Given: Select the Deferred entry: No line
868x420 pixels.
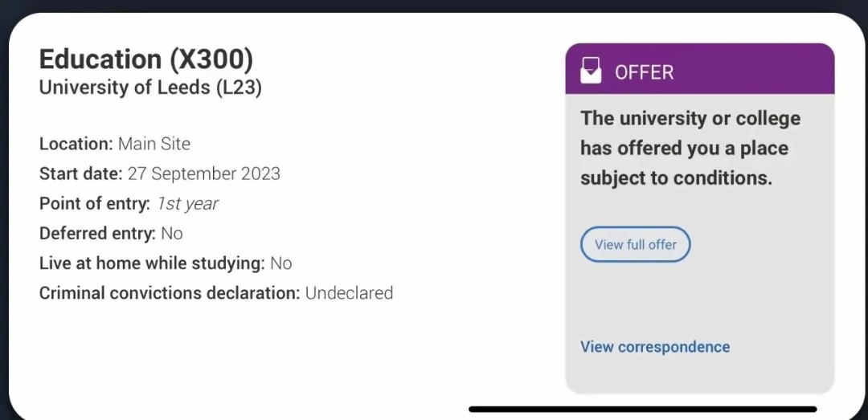Looking at the screenshot, I should point(111,234).
